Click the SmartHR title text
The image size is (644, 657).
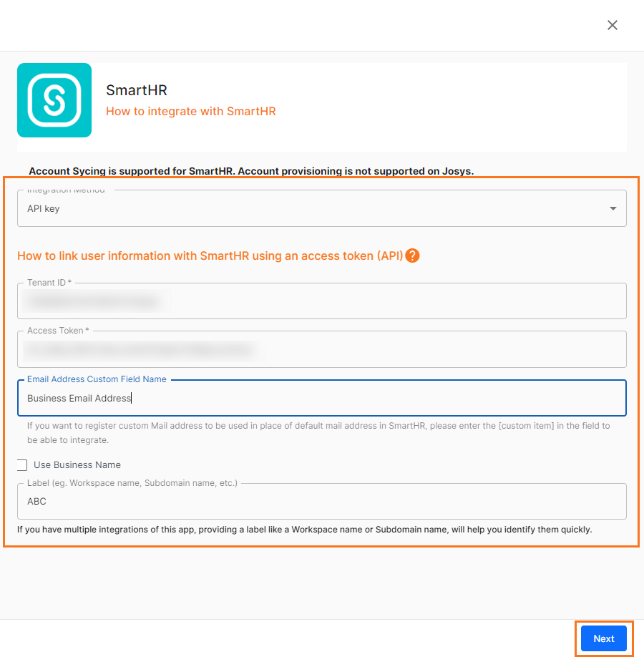pos(137,90)
